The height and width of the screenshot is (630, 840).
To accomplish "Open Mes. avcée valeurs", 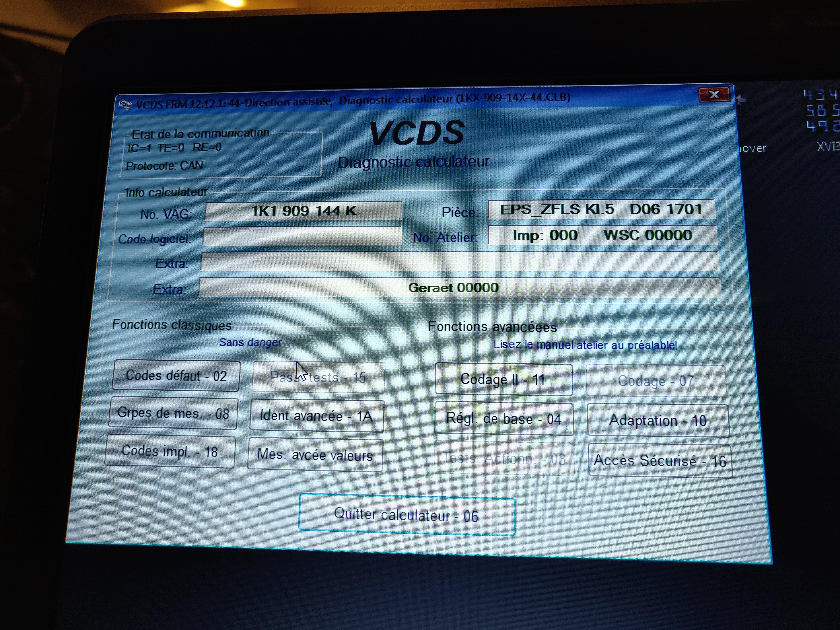I will pyautogui.click(x=315, y=455).
